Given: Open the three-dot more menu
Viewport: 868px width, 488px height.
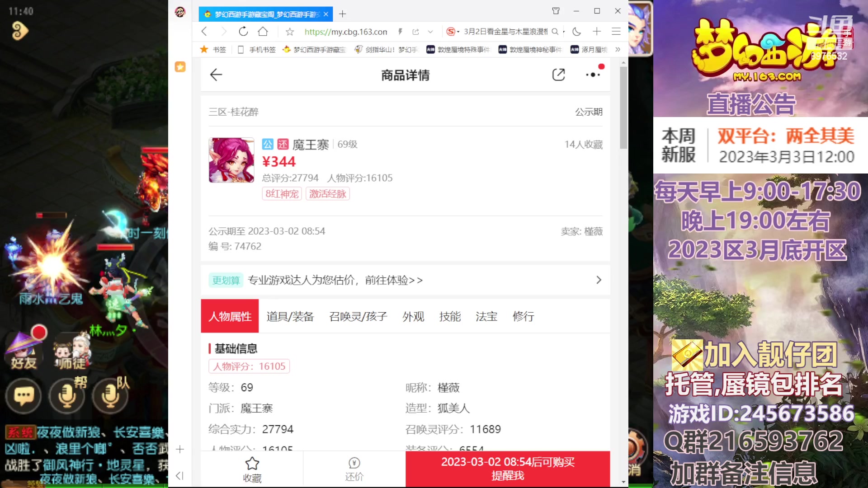Looking at the screenshot, I should pos(593,75).
